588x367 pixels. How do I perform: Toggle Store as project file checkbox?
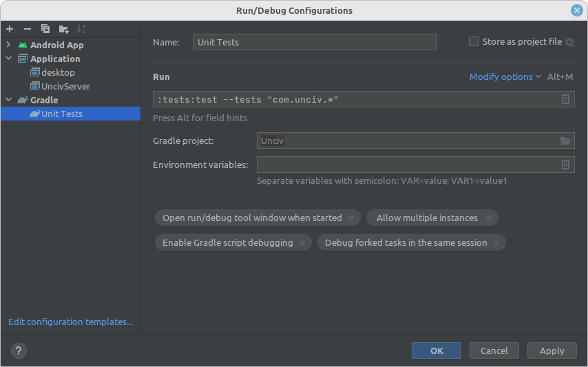coord(474,41)
